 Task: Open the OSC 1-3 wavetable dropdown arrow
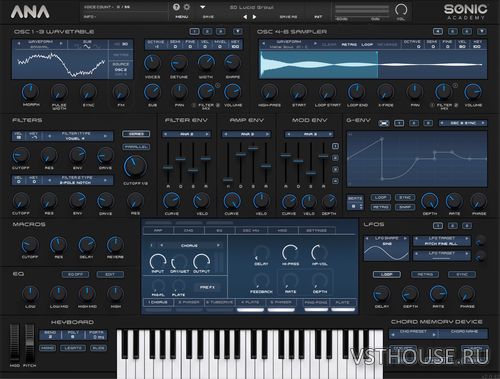click(x=237, y=31)
